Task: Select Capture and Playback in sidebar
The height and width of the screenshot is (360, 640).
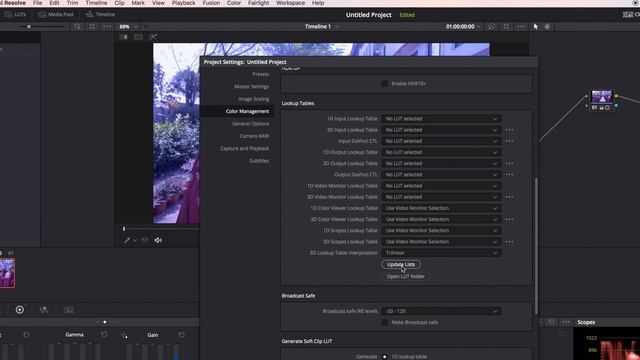Action: tap(244, 149)
